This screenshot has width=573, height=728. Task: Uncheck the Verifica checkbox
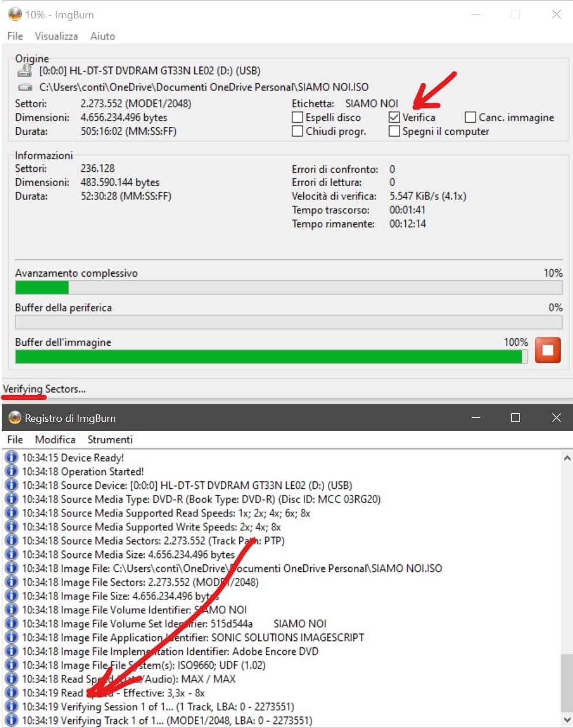coord(394,118)
